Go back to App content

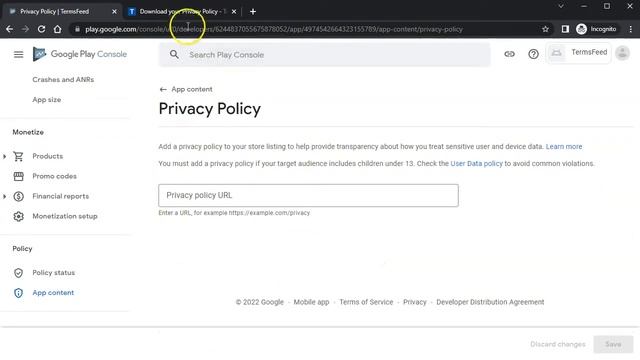pos(186,89)
